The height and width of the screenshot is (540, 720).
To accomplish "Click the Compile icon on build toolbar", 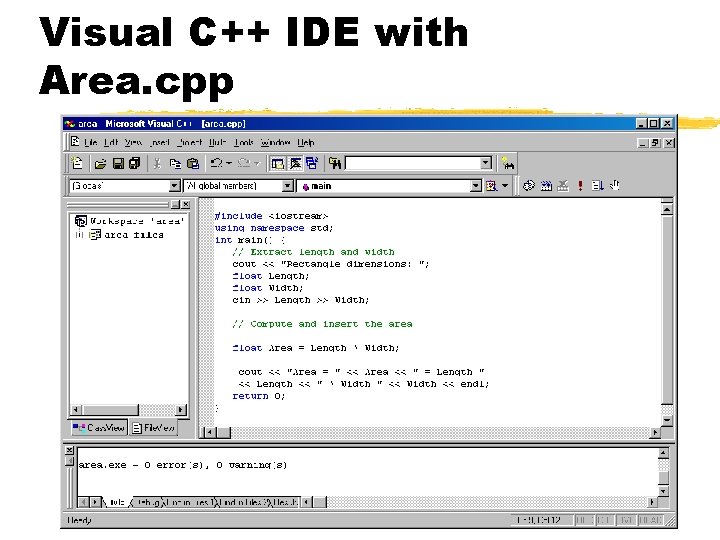I will coord(529,186).
